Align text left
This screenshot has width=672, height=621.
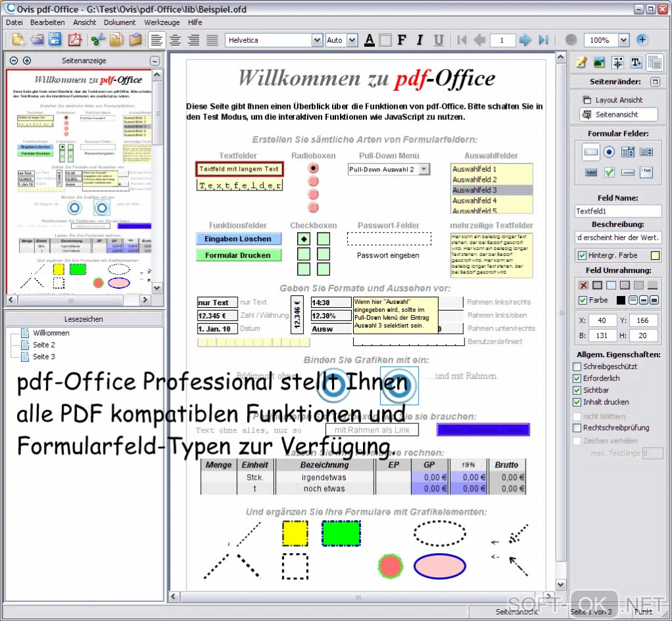point(156,40)
